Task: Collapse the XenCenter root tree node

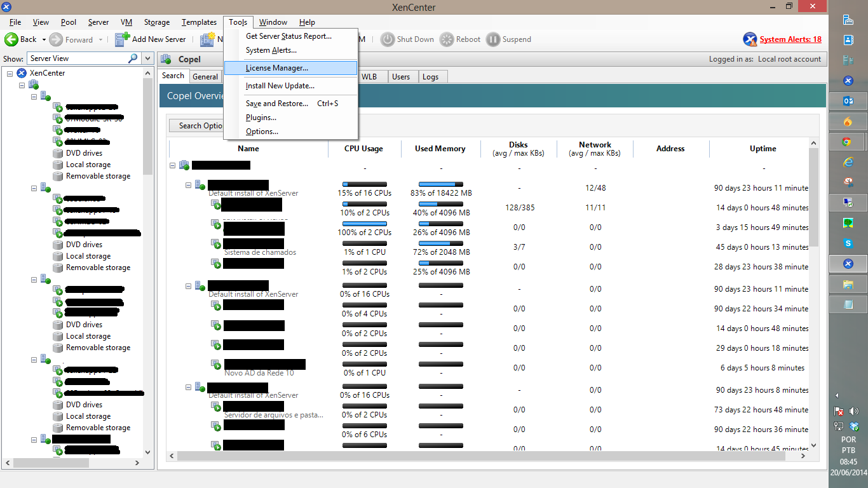Action: 10,73
